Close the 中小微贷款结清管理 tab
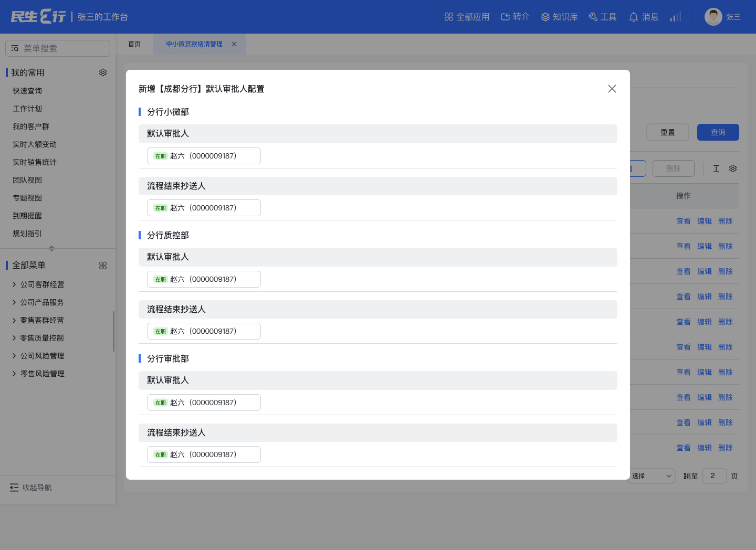 [x=234, y=44]
